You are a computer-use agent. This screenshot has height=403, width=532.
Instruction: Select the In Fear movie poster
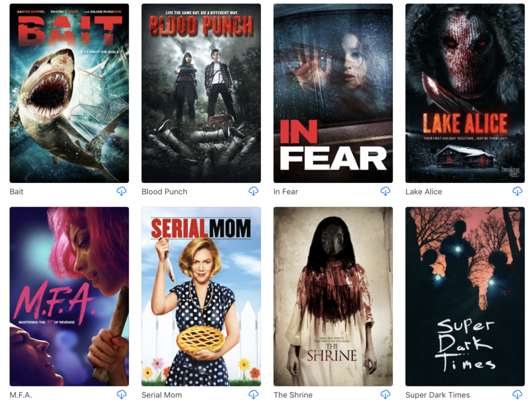tap(333, 93)
